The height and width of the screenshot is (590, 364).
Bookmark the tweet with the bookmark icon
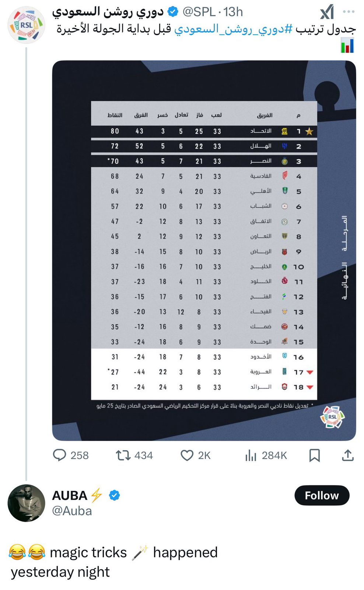click(x=315, y=455)
